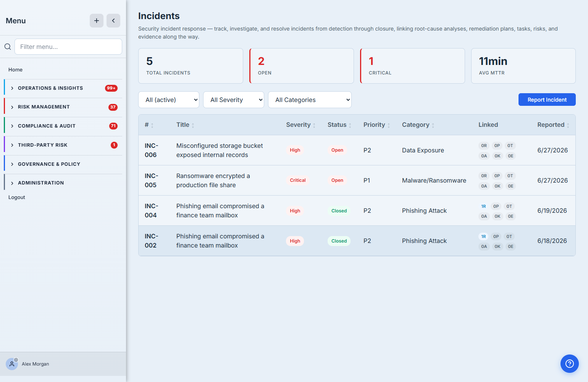Viewport: 588px width, 382px height.
Task: Open the All Severity filter dropdown
Action: point(234,100)
